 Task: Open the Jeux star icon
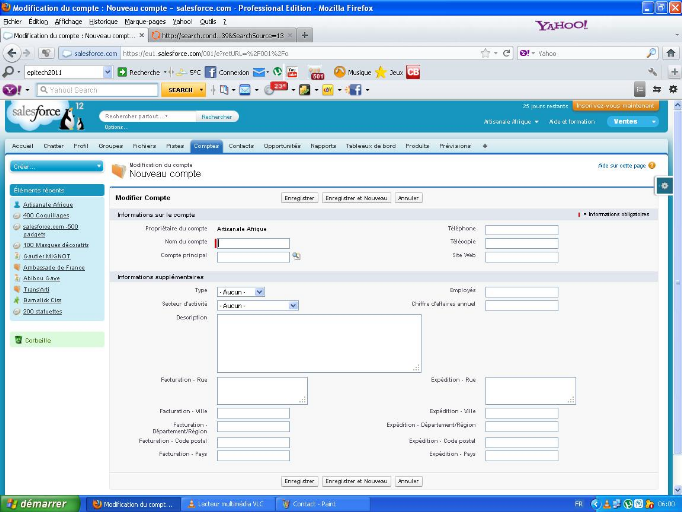pyautogui.click(x=381, y=72)
